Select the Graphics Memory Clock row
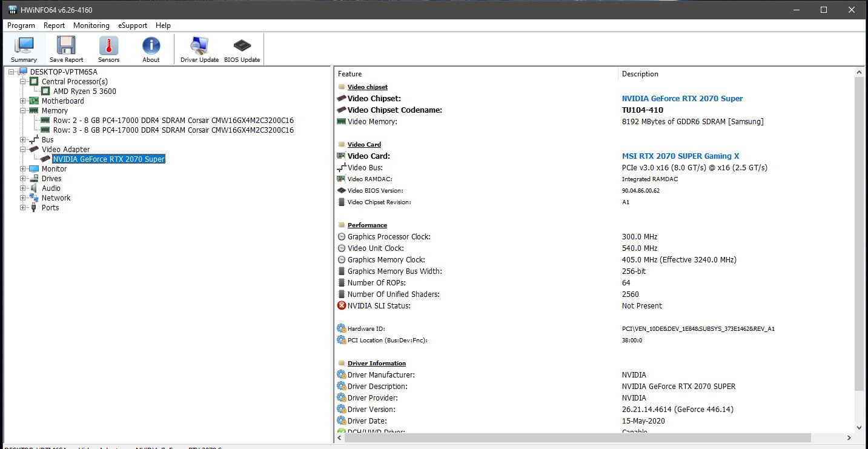This screenshot has height=449, width=868. tap(594, 260)
